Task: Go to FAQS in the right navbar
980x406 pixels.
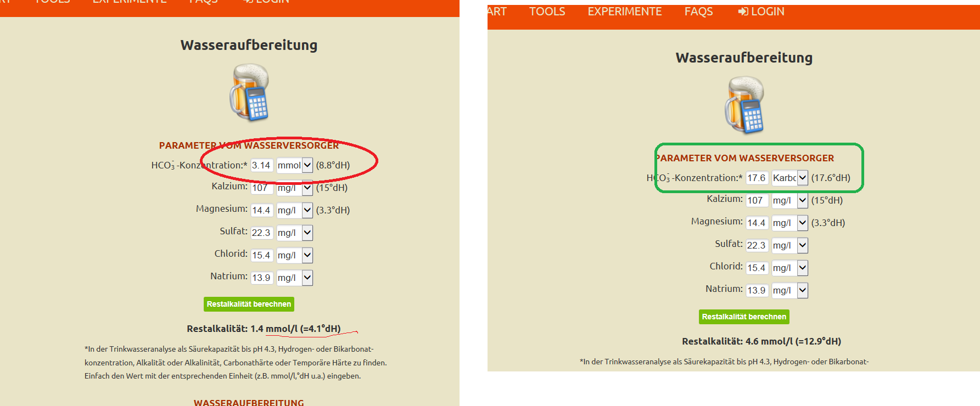Action: tap(698, 12)
